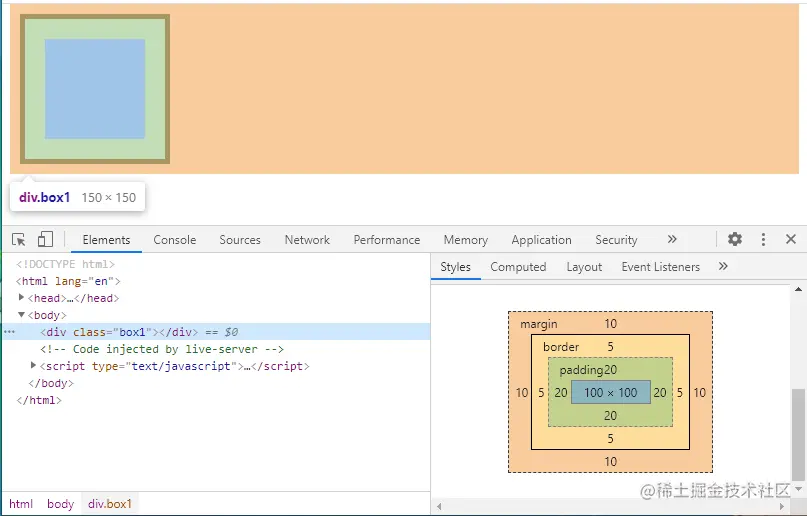The image size is (807, 516).
Task: Toggle the device toolbar icon
Action: (x=45, y=239)
